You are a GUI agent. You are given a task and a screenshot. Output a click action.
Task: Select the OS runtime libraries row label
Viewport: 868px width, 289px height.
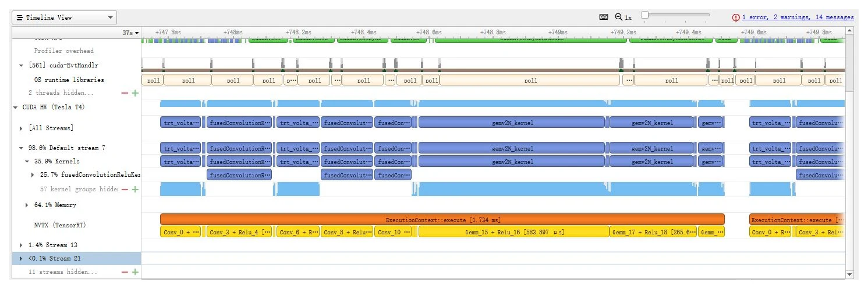tap(69, 80)
